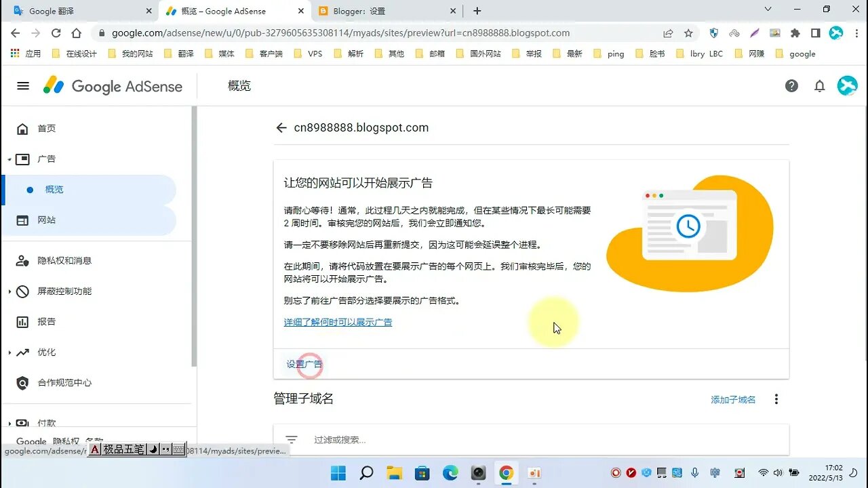Expand the 屏蔽控制功能 sidebar section
The image size is (868, 488).
(x=9, y=291)
